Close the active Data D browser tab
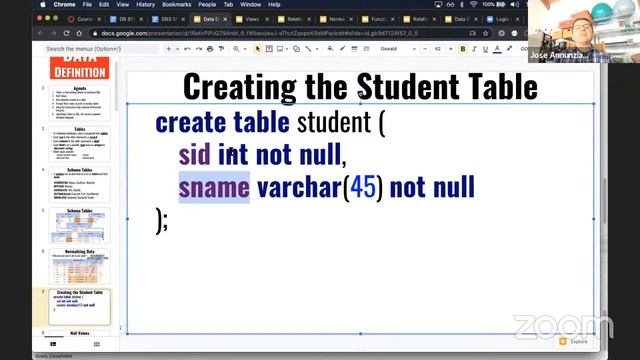The height and width of the screenshot is (360, 640). pyautogui.click(x=225, y=19)
